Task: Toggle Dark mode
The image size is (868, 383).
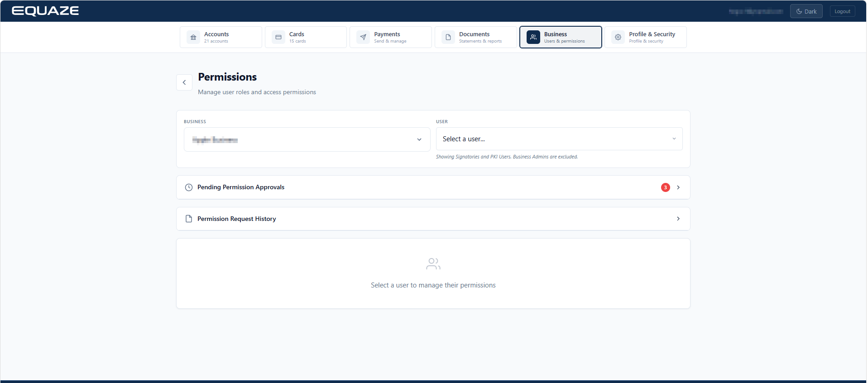Action: (x=806, y=11)
